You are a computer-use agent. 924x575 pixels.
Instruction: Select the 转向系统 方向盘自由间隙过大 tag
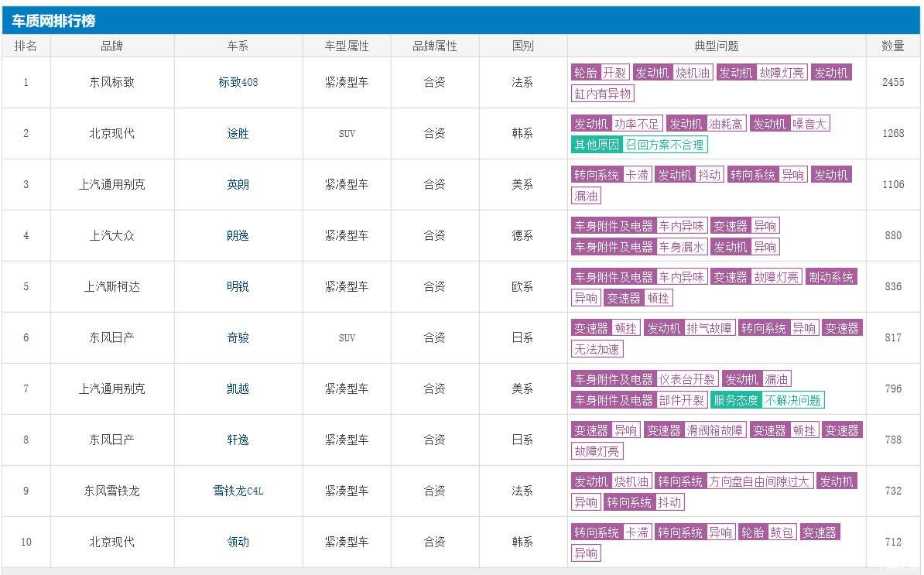tap(734, 481)
